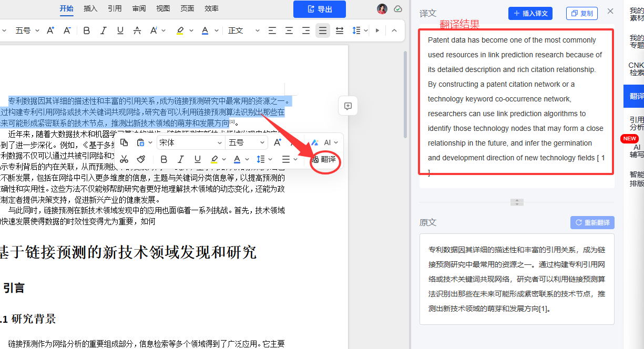Viewport: 644px width, 349px height.
Task: Click the 插入译文 button
Action: [x=530, y=13]
